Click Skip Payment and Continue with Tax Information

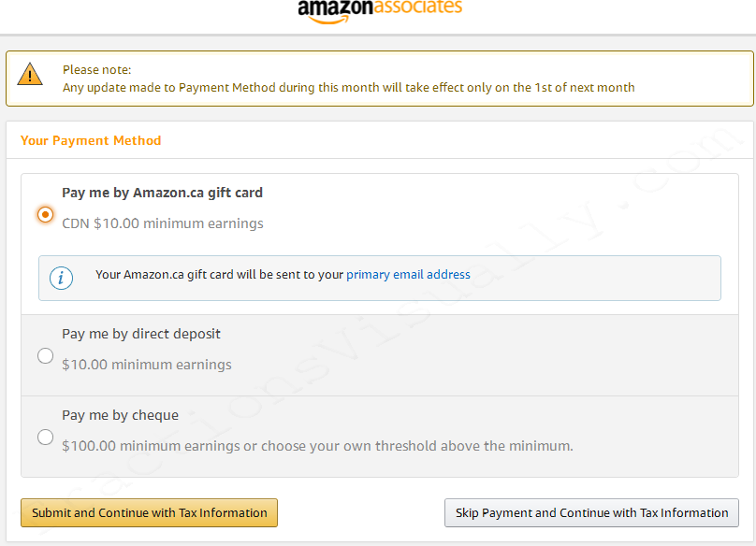pos(591,512)
